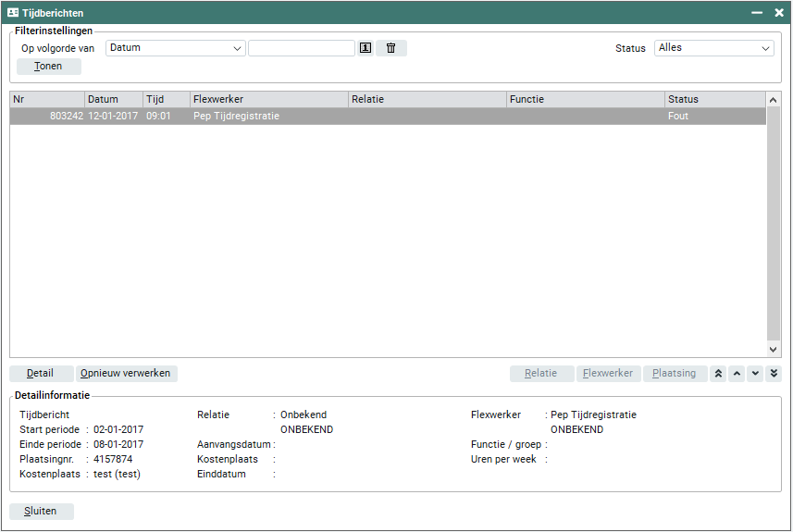Sort list by the Flexwerker column header

pos(268,99)
